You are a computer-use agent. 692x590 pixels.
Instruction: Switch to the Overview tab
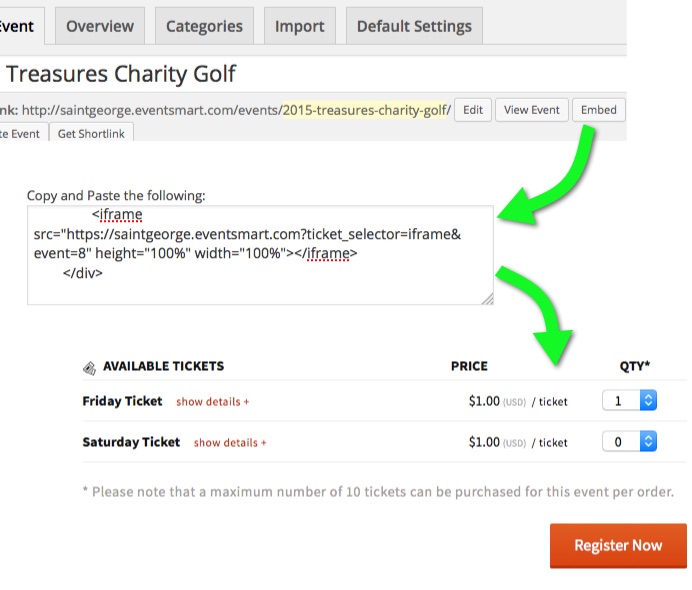coord(100,26)
